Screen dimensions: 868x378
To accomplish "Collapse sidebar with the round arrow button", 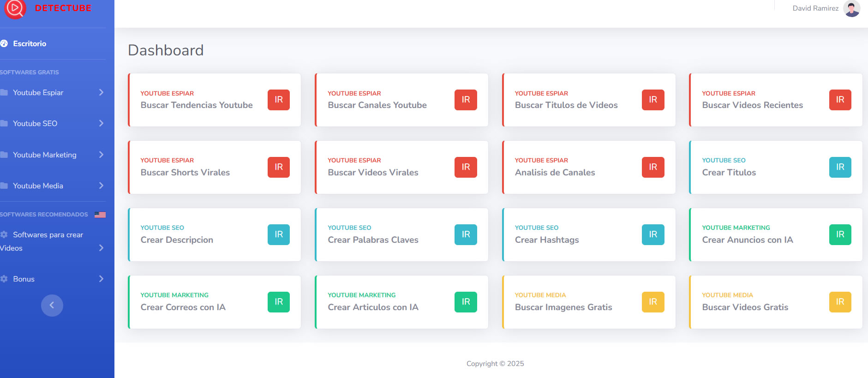I will (52, 305).
